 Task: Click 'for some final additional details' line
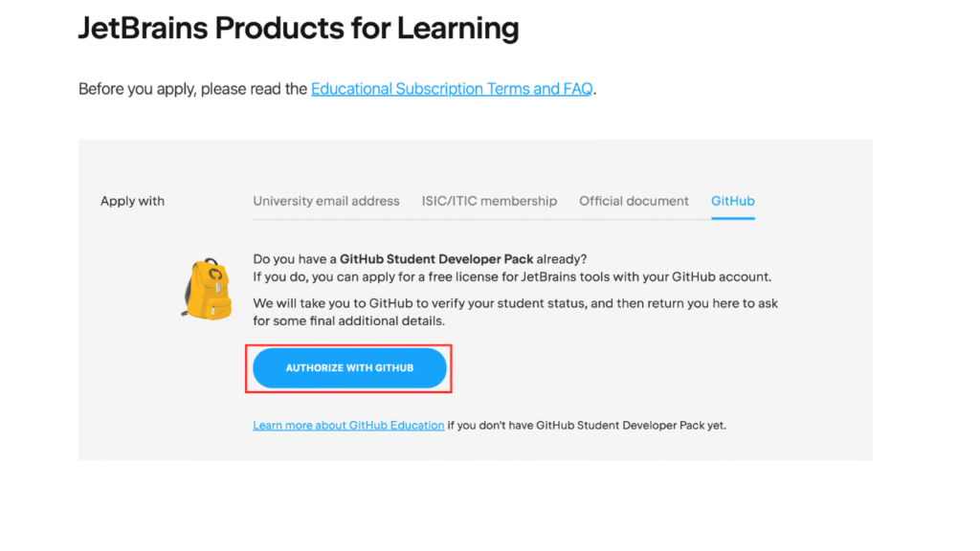click(x=349, y=321)
